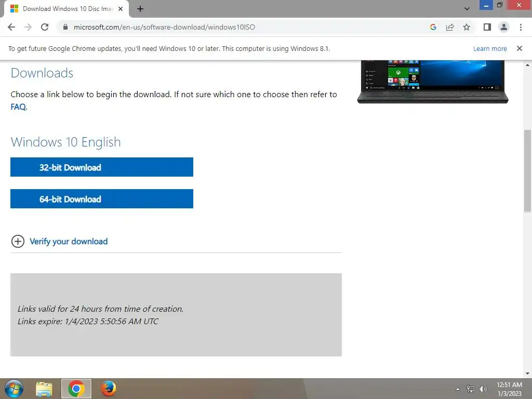532x399 pixels.
Task: Click the scrollbar up arrow
Action: pos(527,64)
